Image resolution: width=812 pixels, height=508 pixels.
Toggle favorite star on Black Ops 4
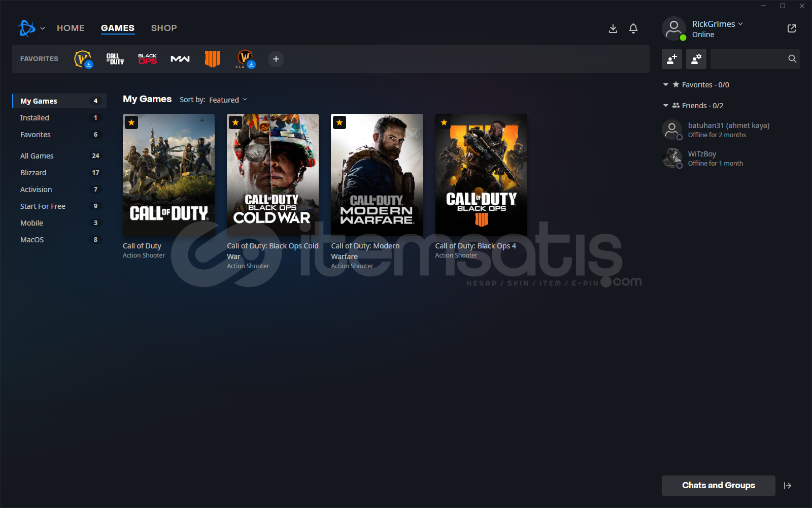(444, 122)
